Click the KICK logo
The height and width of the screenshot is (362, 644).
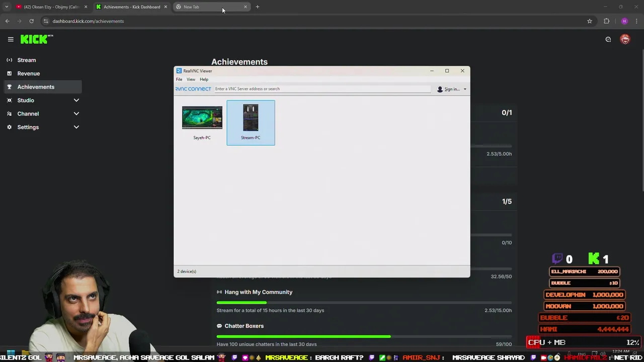click(x=36, y=39)
